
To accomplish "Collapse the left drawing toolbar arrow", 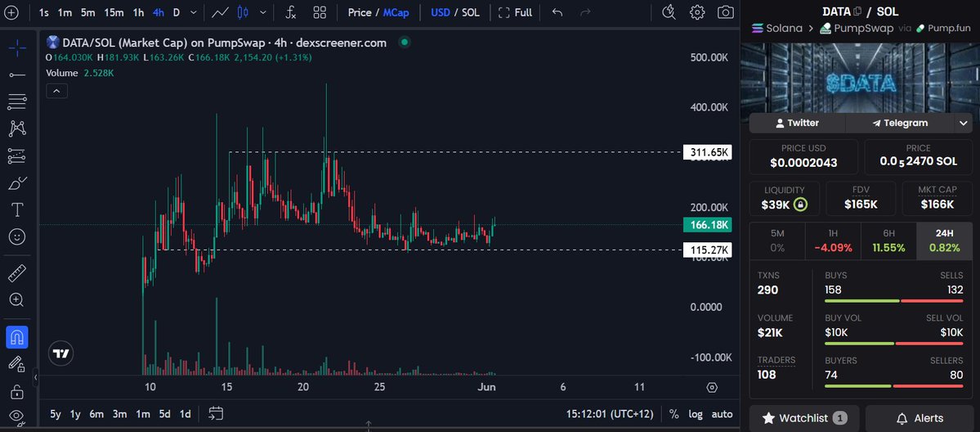I will click(x=36, y=377).
